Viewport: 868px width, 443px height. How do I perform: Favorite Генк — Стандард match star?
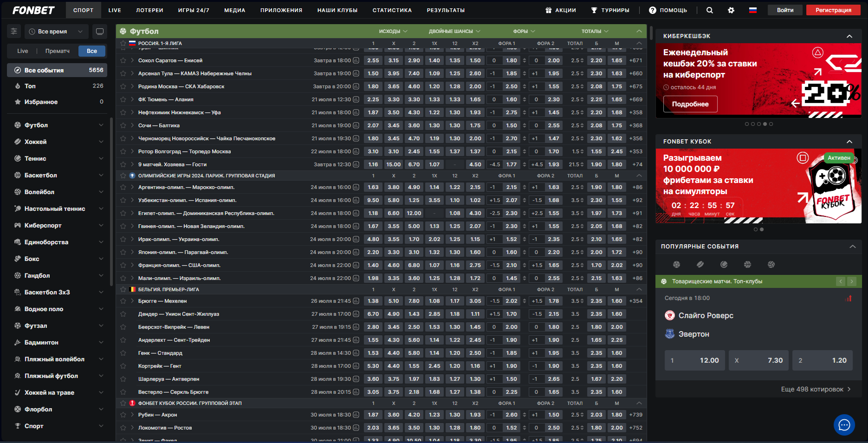click(123, 353)
